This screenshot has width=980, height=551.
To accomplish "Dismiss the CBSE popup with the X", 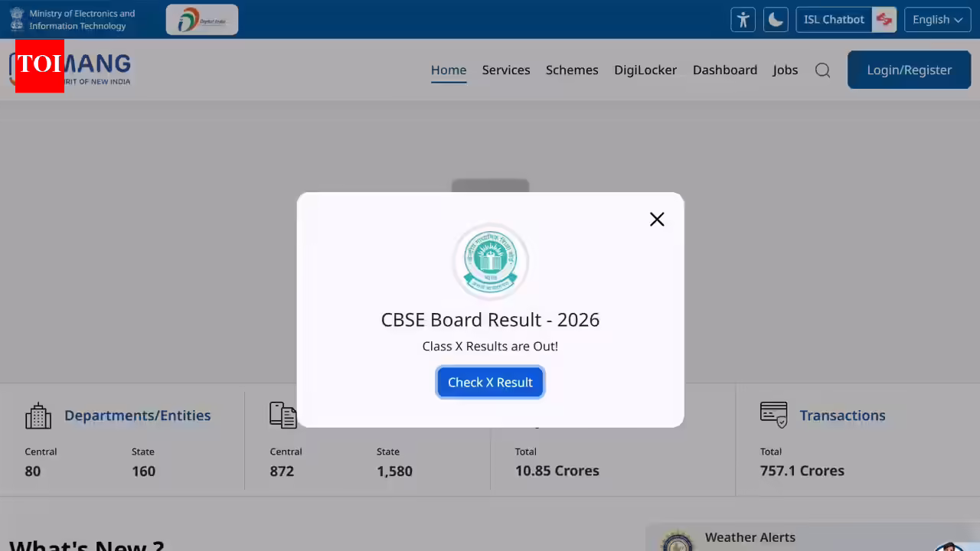I will 657,219.
